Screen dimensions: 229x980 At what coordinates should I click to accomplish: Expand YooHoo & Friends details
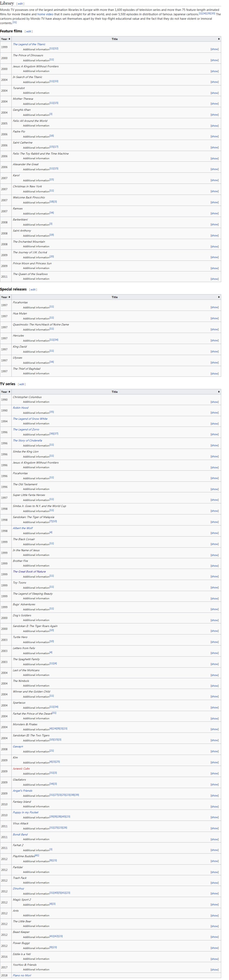[x=215, y=969]
